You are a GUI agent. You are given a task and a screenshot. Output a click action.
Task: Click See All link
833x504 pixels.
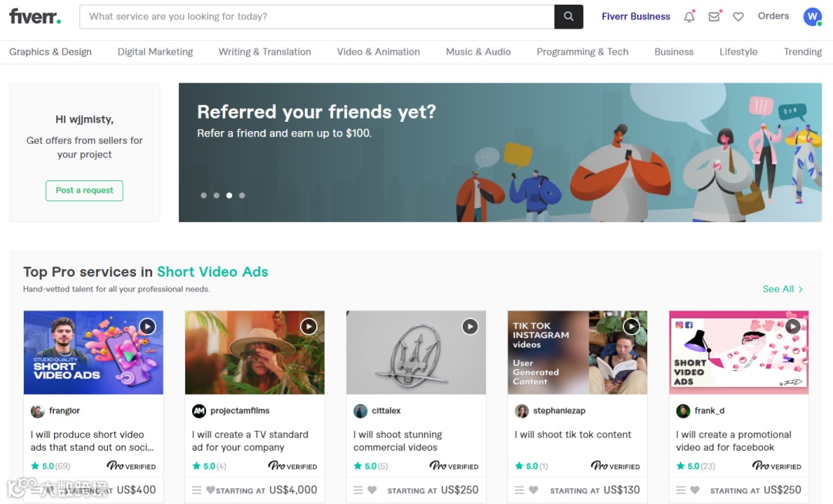click(783, 289)
